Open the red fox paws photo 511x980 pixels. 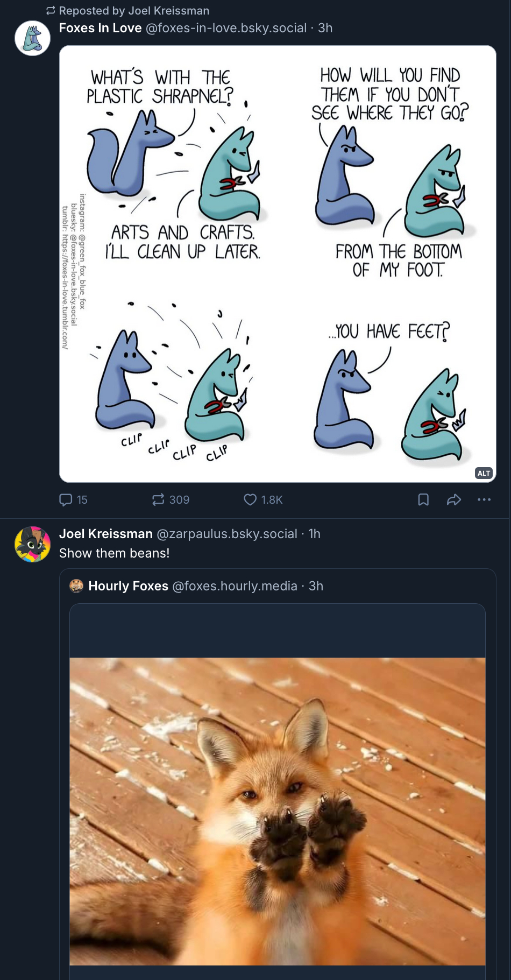click(x=278, y=810)
